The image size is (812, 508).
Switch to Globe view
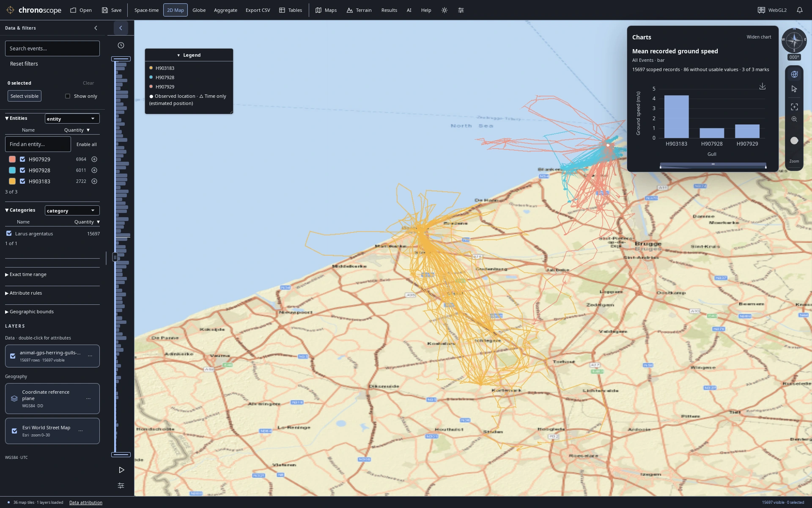pos(199,10)
